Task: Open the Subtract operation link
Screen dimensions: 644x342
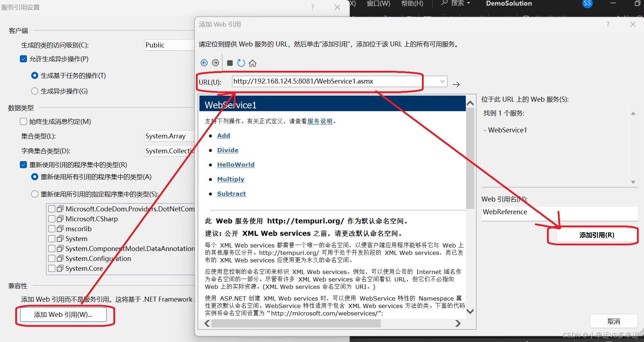Action: [x=231, y=194]
